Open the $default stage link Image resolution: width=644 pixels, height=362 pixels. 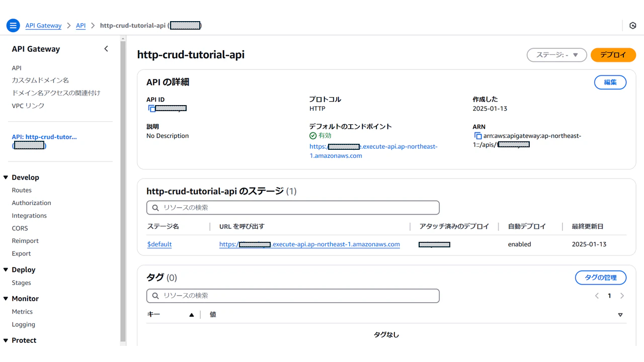[x=159, y=244]
